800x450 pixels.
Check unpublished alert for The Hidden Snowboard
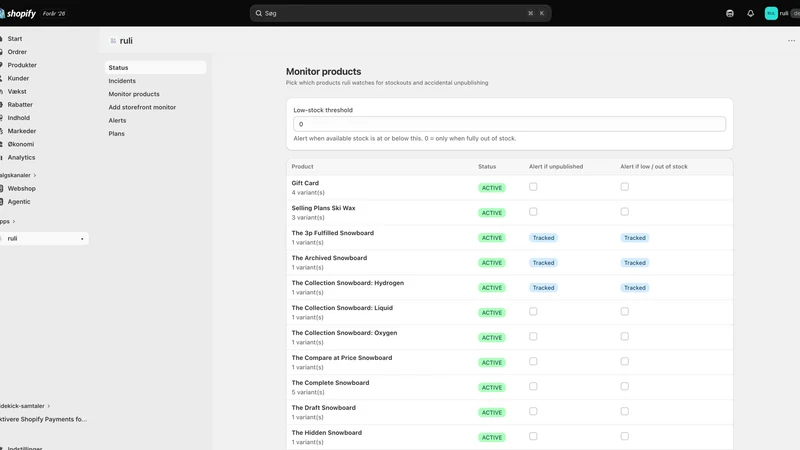coord(533,436)
